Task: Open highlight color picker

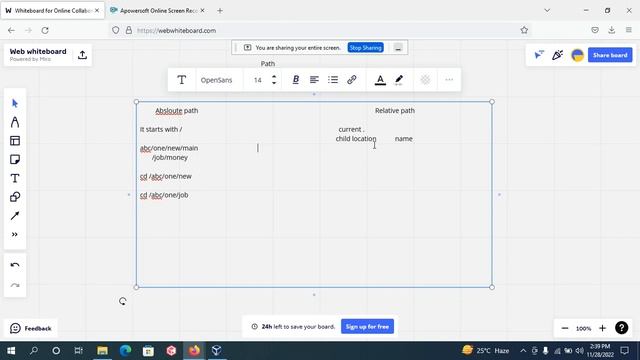Action: (x=399, y=80)
